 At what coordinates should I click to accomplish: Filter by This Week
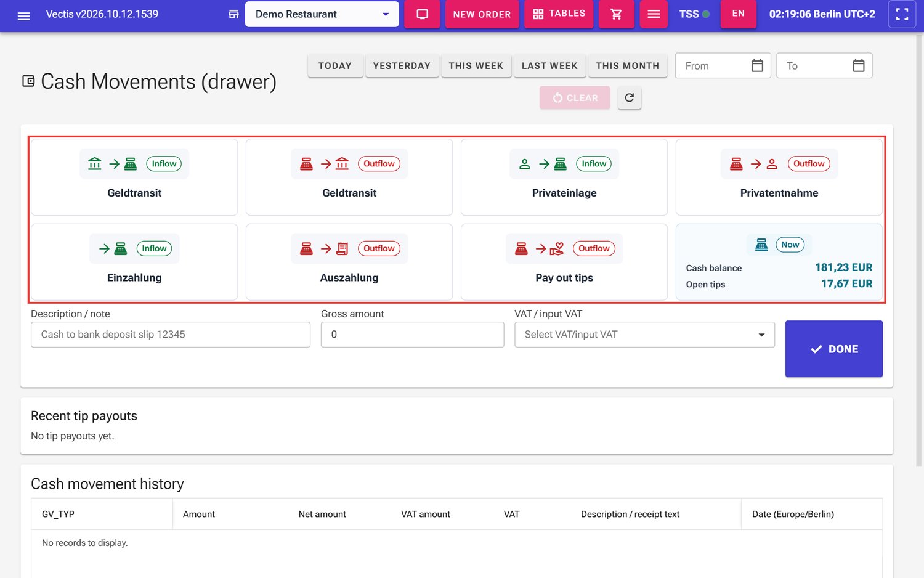click(476, 66)
